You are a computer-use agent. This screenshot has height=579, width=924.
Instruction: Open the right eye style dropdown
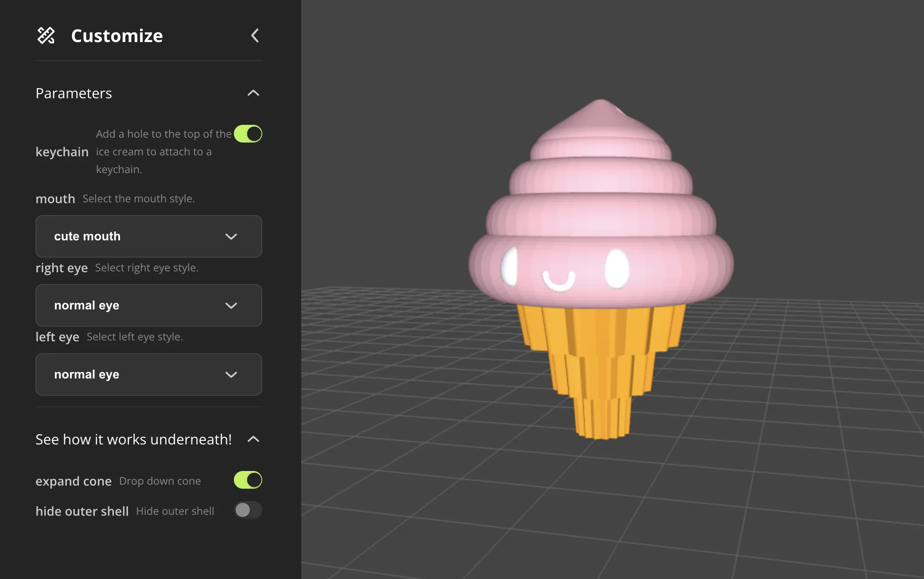point(149,305)
